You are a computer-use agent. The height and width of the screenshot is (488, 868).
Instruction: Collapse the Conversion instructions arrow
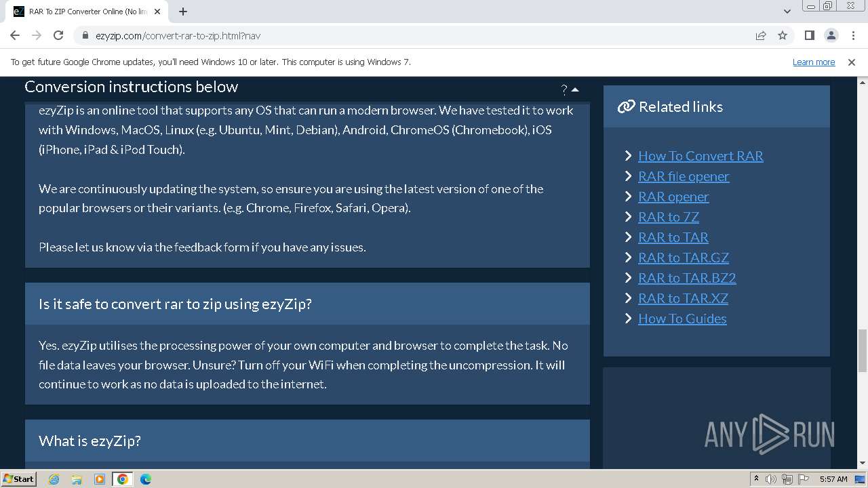click(x=575, y=89)
